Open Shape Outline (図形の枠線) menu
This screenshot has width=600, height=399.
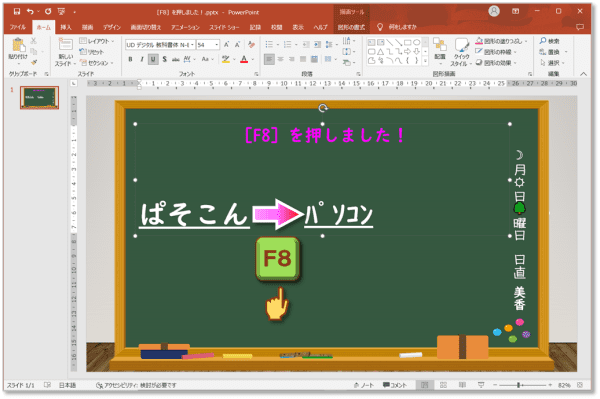tap(496, 52)
